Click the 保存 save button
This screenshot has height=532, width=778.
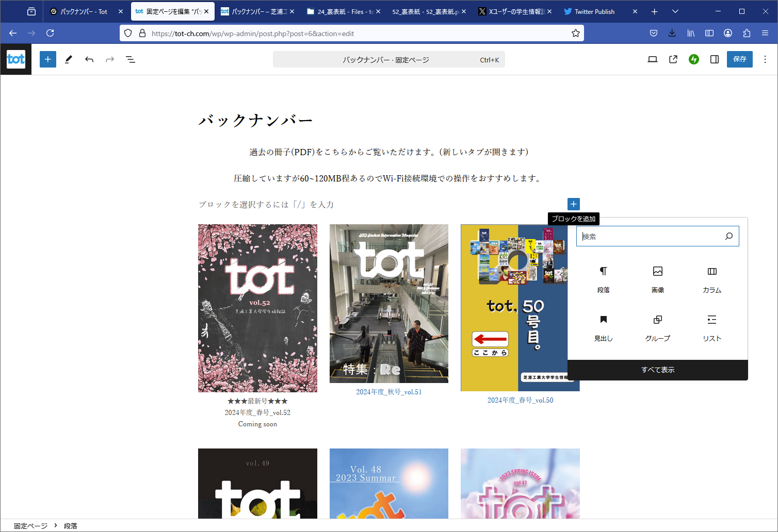click(x=739, y=59)
